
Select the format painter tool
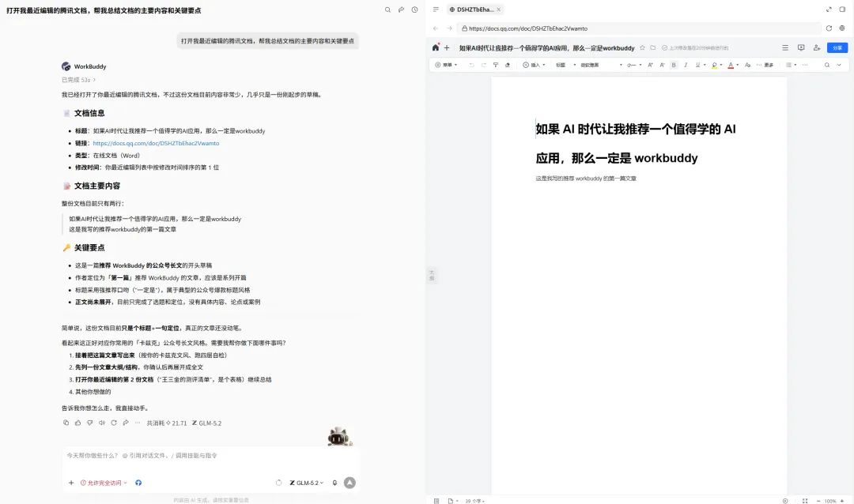point(496,65)
